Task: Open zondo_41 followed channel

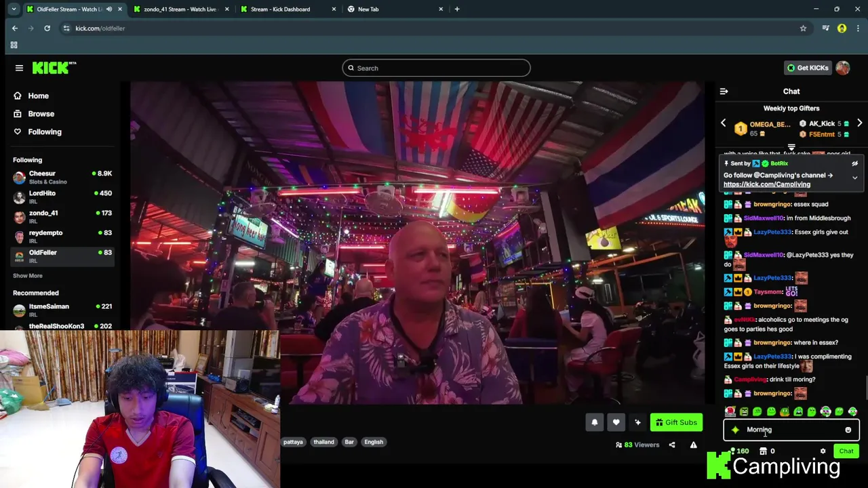Action: [62, 217]
